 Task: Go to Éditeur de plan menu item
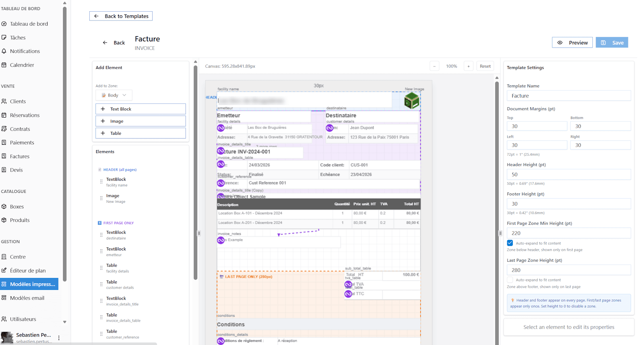coord(28,271)
